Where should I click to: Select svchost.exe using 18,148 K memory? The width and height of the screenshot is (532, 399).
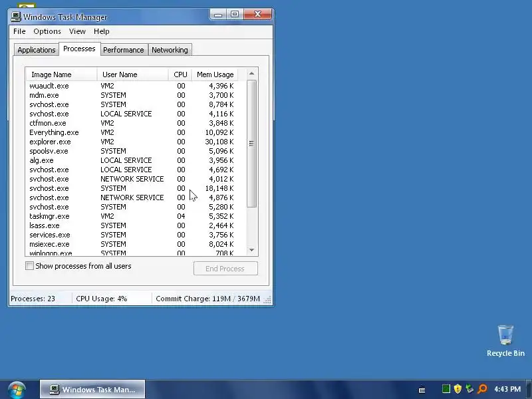pos(136,188)
